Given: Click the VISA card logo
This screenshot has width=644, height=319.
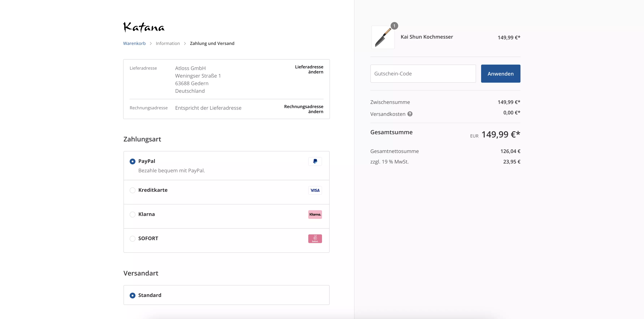Looking at the screenshot, I should click(315, 190).
